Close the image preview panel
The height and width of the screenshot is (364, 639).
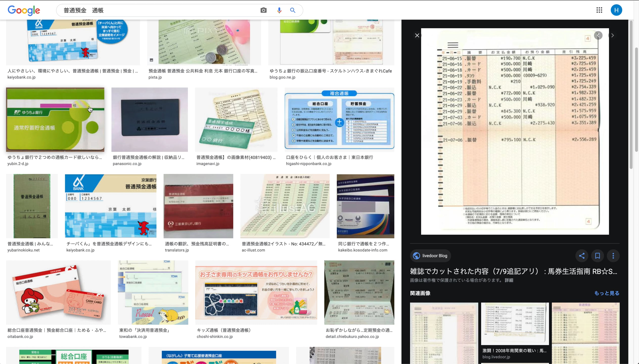[417, 35]
